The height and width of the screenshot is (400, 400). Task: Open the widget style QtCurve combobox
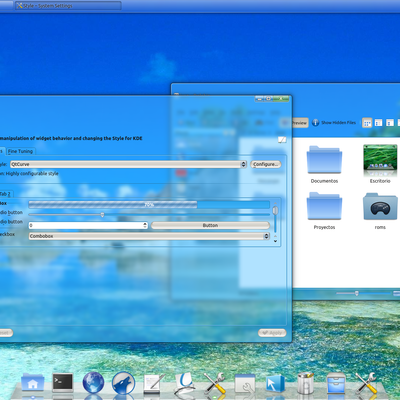click(x=128, y=164)
